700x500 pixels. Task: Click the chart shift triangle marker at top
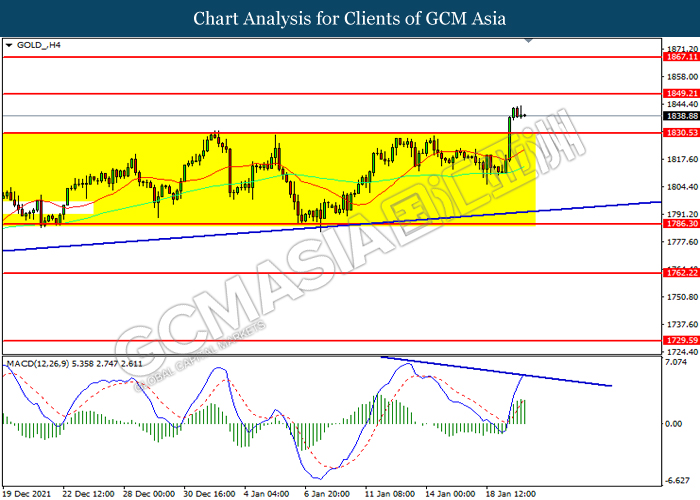pyautogui.click(x=529, y=41)
